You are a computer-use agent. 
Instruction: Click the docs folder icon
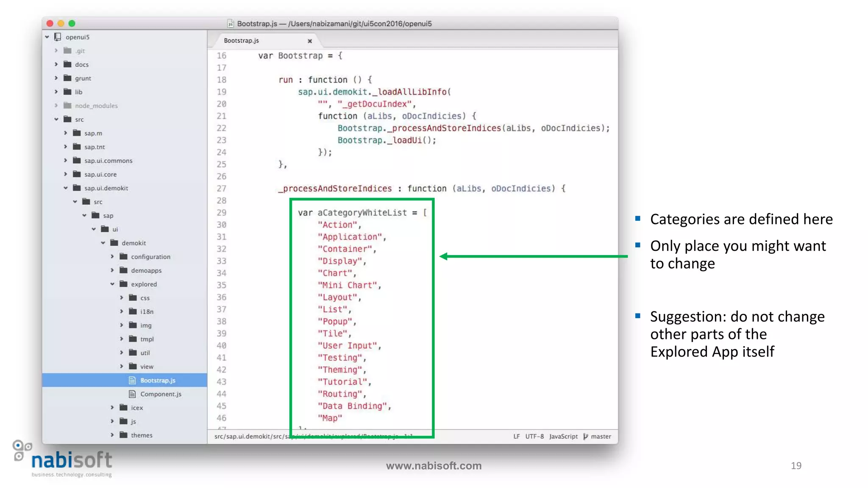pos(67,64)
